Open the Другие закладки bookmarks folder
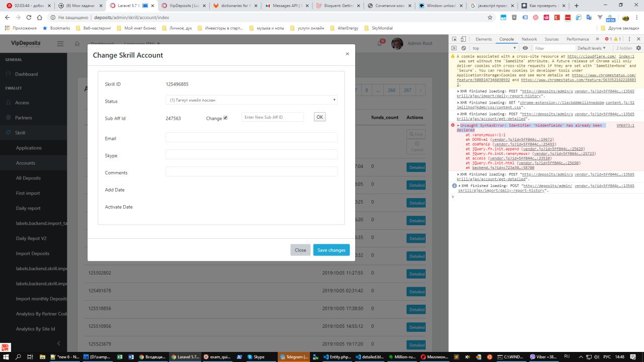Screen dimensions: 644x362 (x=619, y=28)
